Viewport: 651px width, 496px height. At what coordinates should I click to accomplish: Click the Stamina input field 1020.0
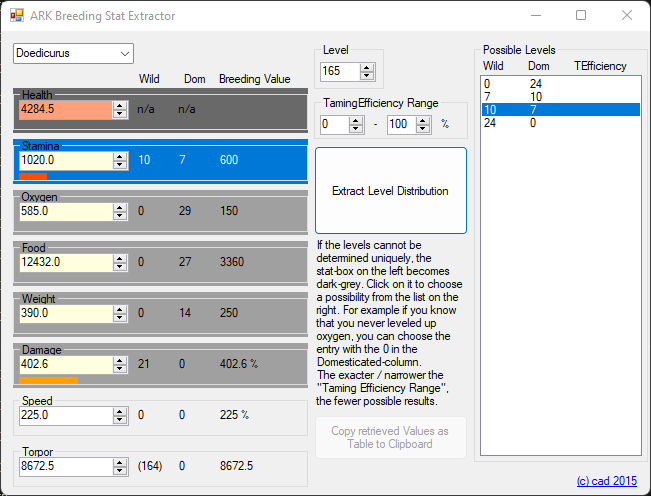[66, 161]
